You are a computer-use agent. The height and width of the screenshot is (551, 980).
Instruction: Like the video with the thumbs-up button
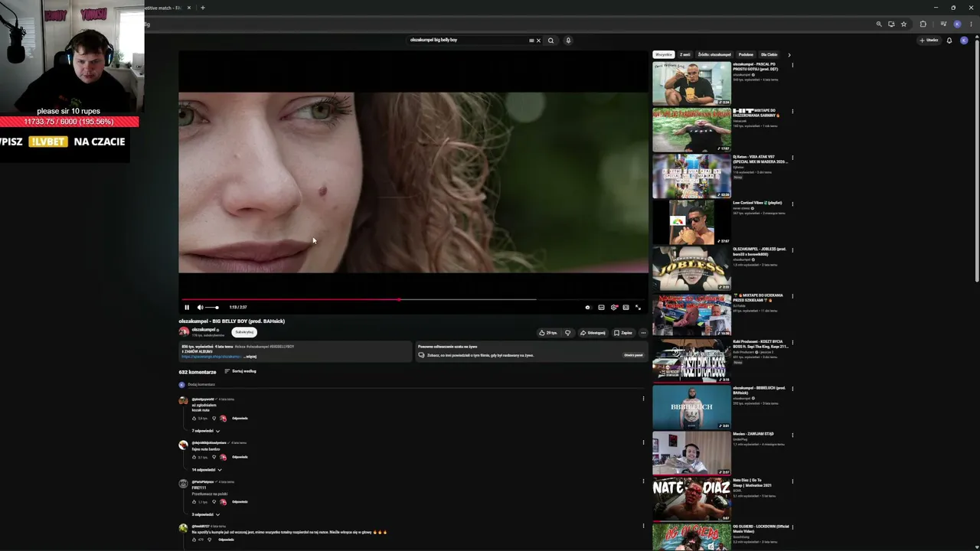pos(547,333)
